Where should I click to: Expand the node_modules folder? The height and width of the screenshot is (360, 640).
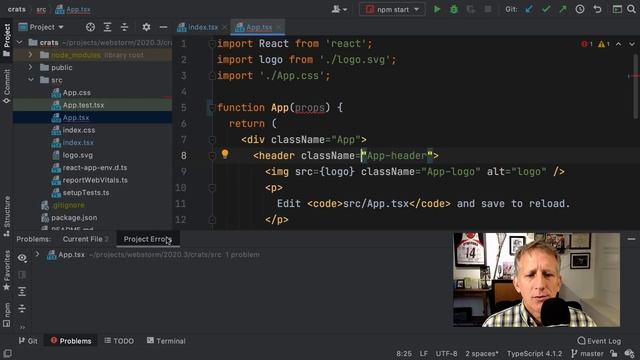point(30,55)
